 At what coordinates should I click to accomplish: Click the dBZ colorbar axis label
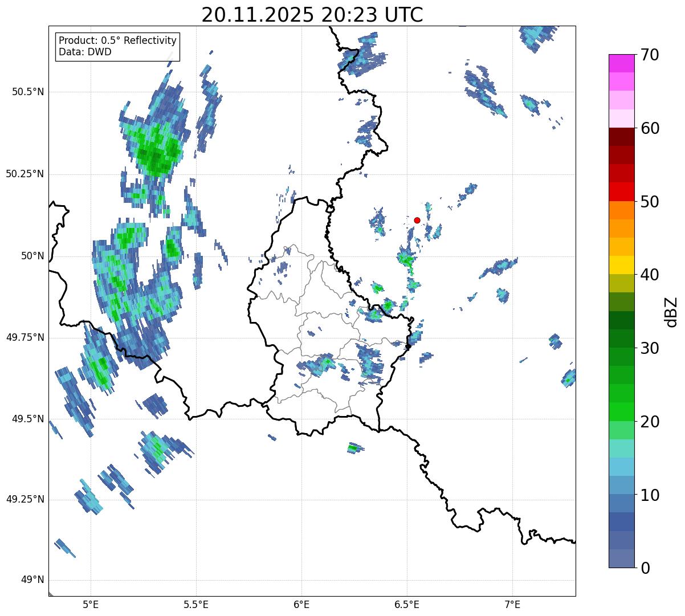pos(672,311)
